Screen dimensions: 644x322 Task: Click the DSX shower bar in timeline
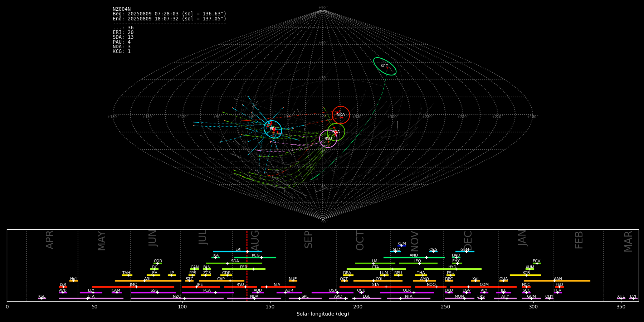[332, 293]
